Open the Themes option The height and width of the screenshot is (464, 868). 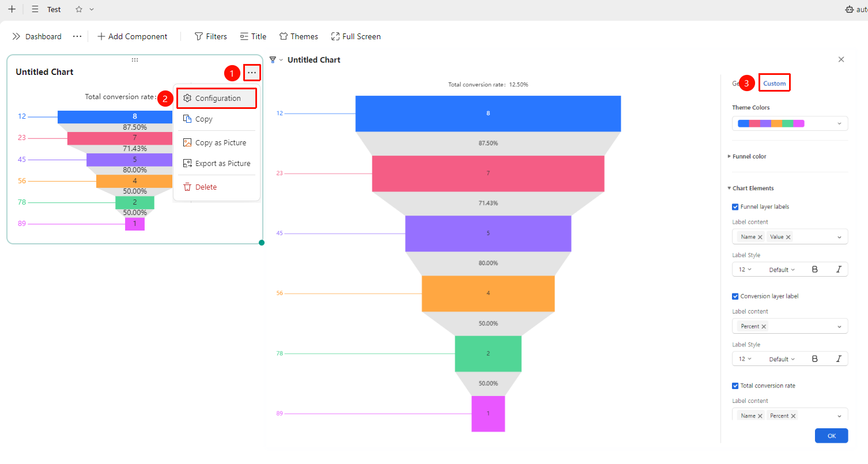pos(299,36)
